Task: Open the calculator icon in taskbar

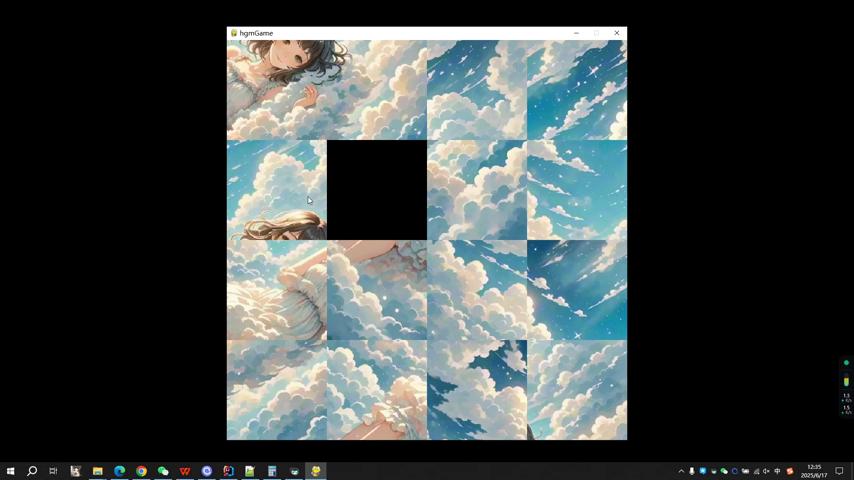Action: [272, 471]
